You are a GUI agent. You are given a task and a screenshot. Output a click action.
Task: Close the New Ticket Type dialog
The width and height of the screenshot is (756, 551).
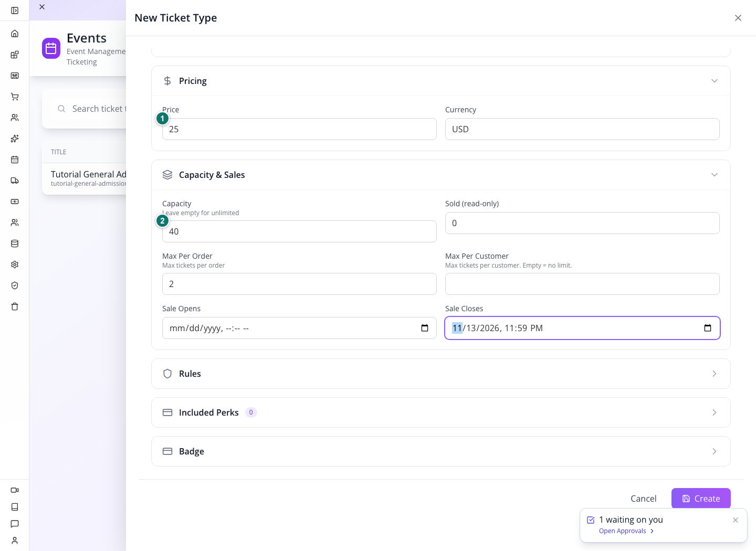738,18
